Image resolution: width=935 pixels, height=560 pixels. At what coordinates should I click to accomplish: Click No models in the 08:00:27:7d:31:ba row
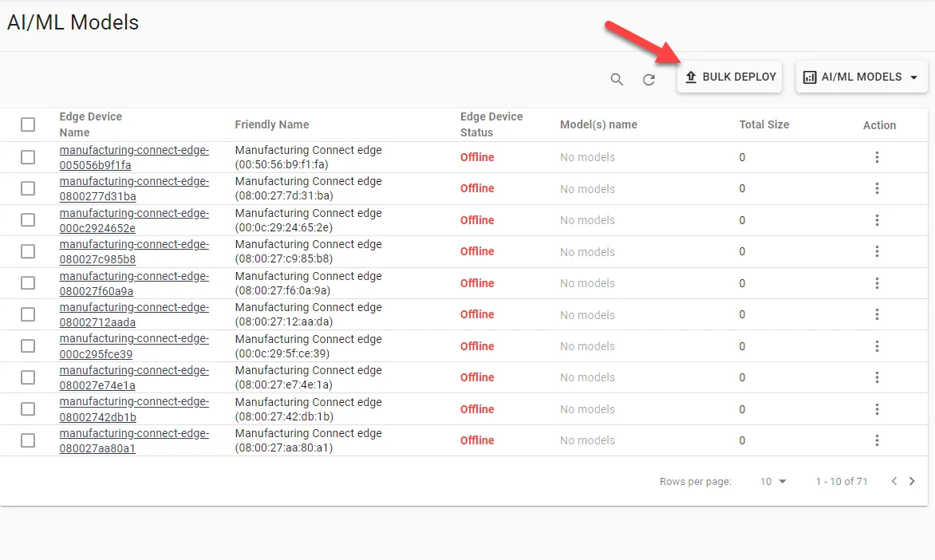(x=587, y=189)
